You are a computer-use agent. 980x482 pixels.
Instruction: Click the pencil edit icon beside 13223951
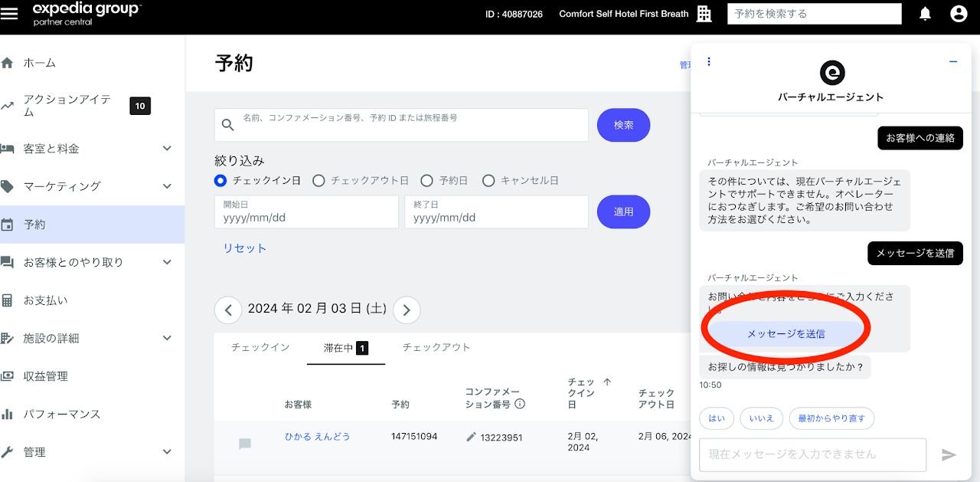[471, 437]
